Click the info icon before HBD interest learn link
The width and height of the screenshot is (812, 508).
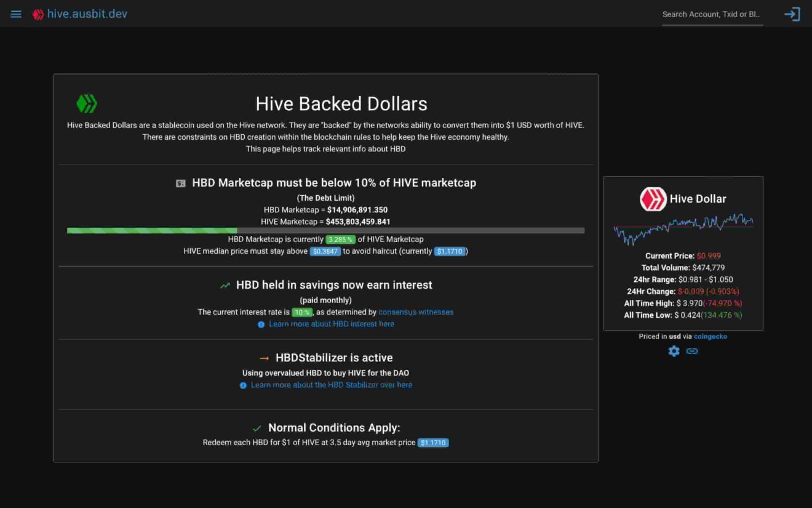[261, 324]
